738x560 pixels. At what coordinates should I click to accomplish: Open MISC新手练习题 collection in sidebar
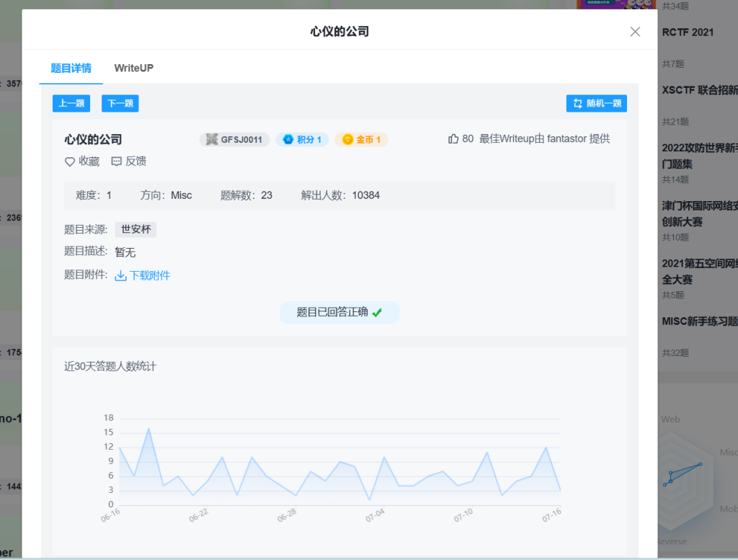699,321
